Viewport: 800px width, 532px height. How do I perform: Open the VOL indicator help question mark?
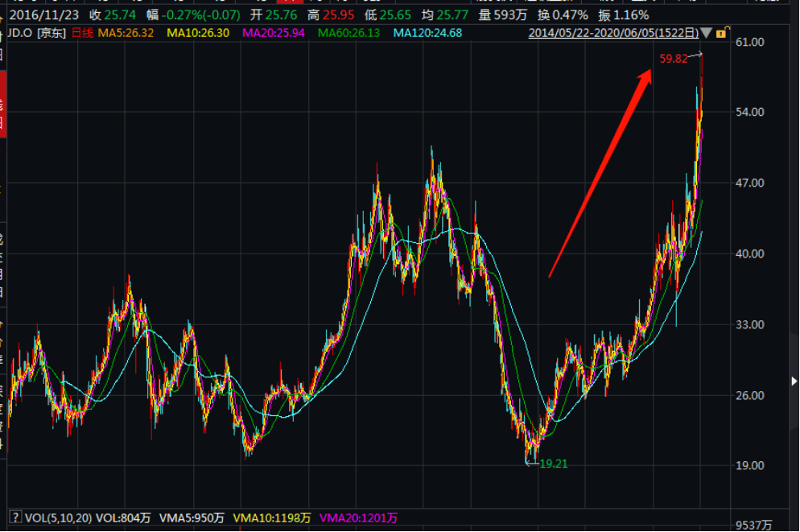(x=14, y=518)
